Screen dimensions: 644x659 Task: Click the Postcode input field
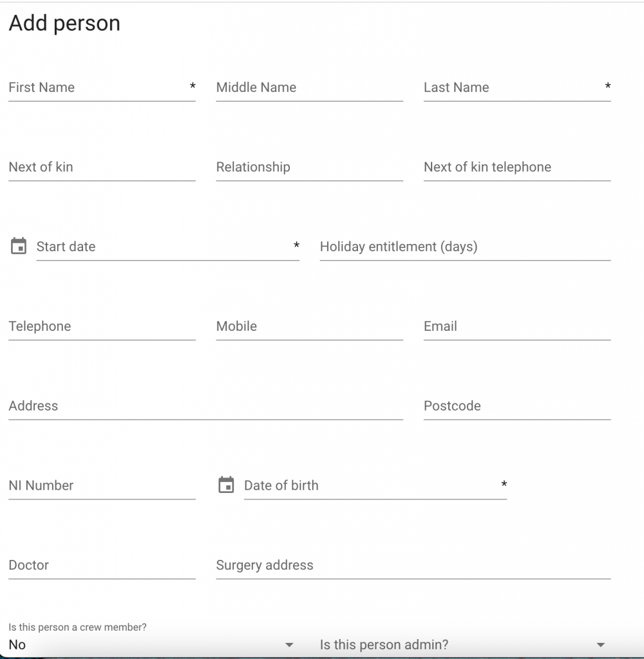pyautogui.click(x=516, y=406)
